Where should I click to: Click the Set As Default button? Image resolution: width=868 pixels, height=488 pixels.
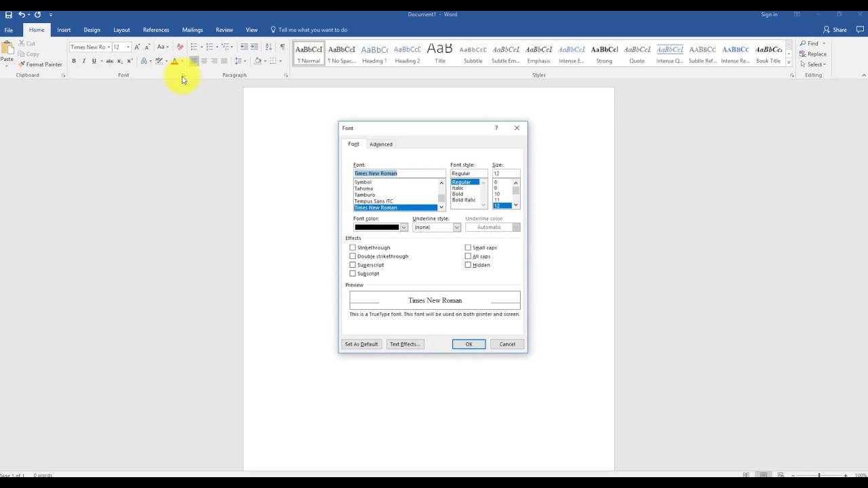[x=361, y=344]
